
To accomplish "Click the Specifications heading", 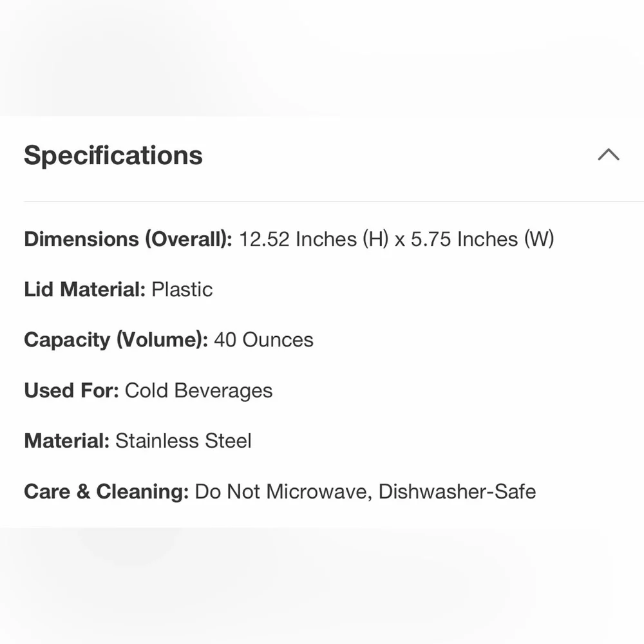I will [x=113, y=156].
